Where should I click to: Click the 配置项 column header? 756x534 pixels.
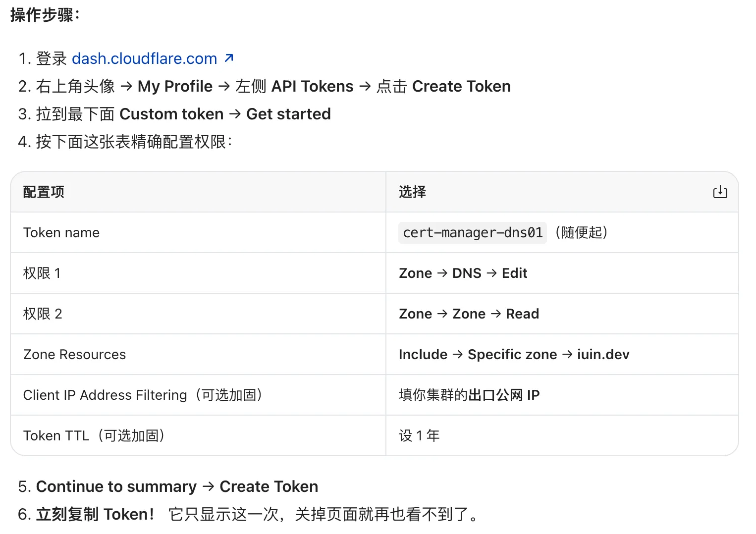pos(44,192)
